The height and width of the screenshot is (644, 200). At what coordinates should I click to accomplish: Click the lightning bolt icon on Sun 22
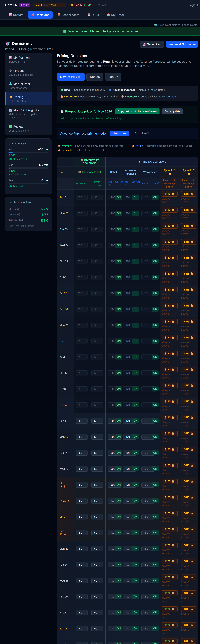65,535
